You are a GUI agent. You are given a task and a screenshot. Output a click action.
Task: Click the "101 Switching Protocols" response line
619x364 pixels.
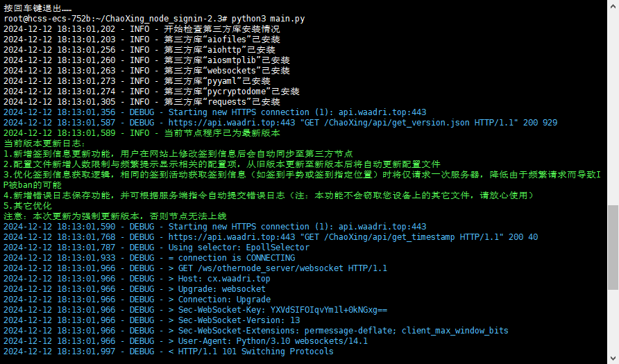click(255, 352)
